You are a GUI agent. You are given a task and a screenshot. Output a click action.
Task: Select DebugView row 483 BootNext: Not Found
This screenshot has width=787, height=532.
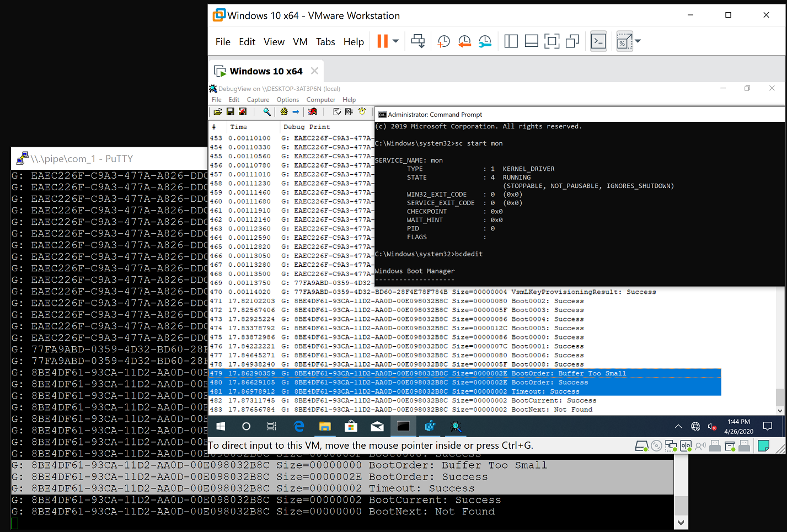(464, 410)
